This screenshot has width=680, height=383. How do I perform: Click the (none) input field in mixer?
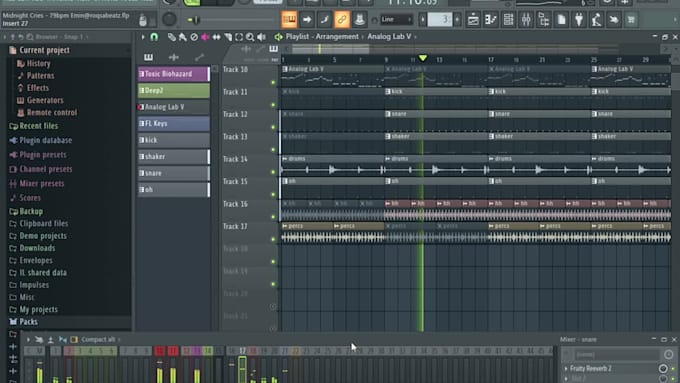coord(616,355)
